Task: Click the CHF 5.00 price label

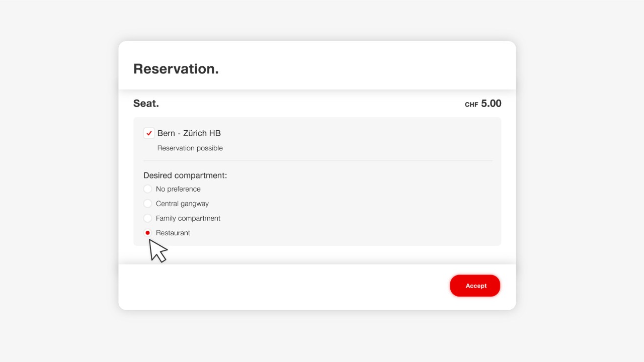Action: pyautogui.click(x=482, y=104)
